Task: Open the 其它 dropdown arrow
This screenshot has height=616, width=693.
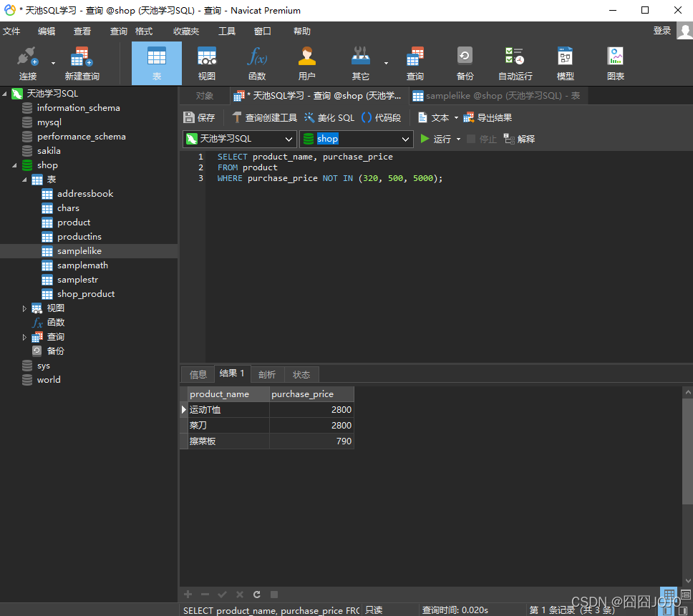Action: [x=386, y=63]
